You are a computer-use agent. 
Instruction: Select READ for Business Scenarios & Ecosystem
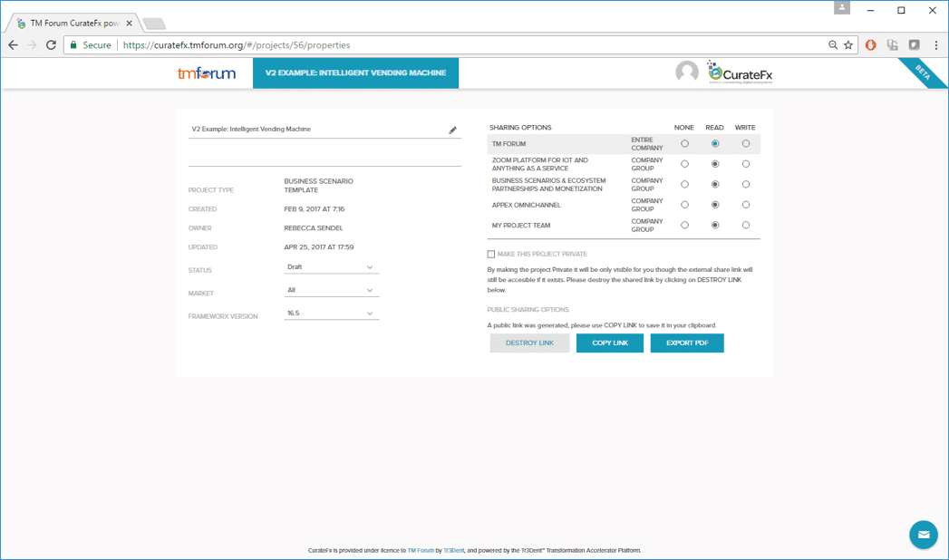tap(715, 185)
